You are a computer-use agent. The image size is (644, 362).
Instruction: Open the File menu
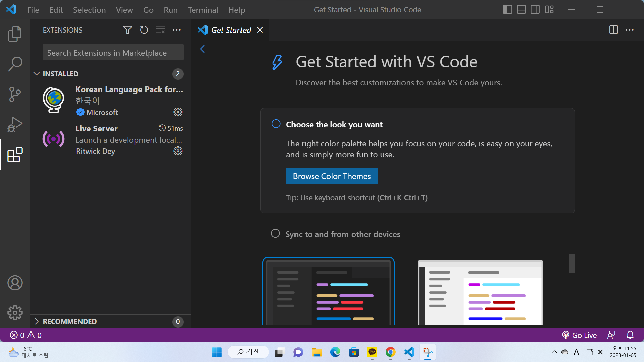[x=33, y=10]
